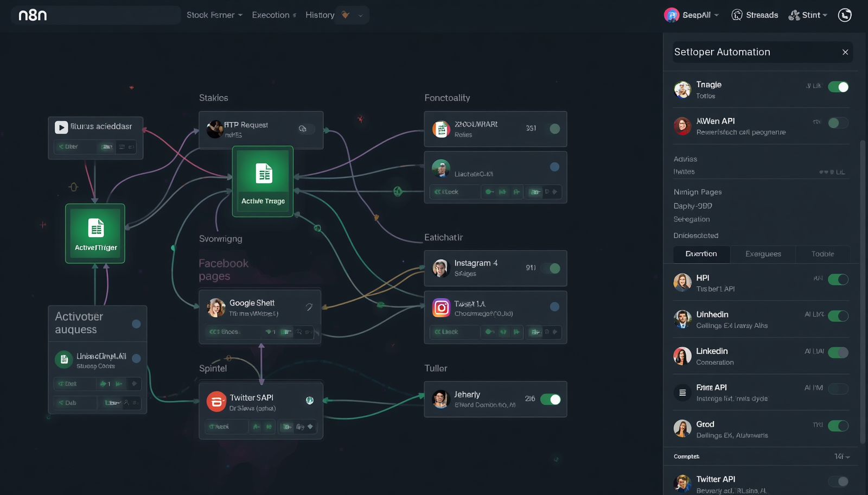Turn on the Twitter API toggle
The height and width of the screenshot is (495, 868).
coord(838,481)
